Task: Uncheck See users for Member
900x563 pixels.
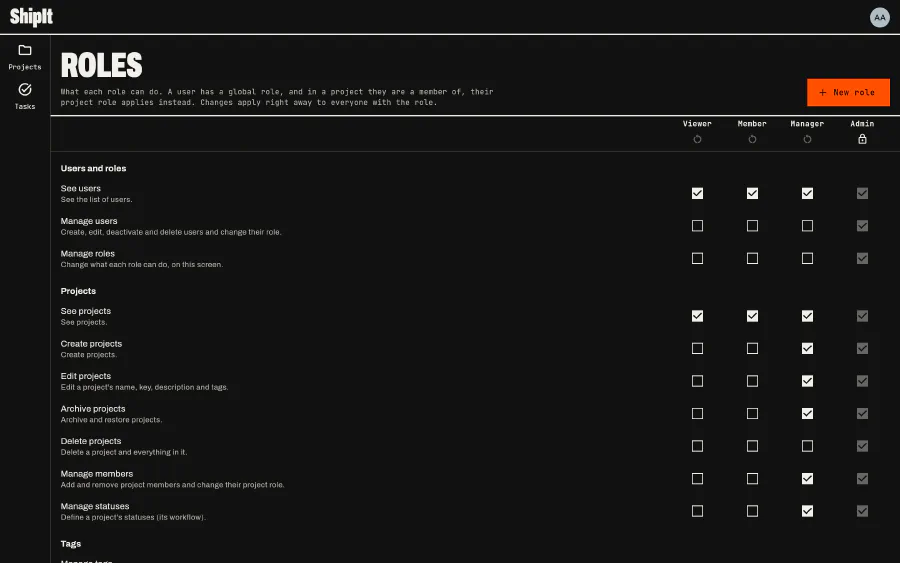Action: (x=752, y=193)
